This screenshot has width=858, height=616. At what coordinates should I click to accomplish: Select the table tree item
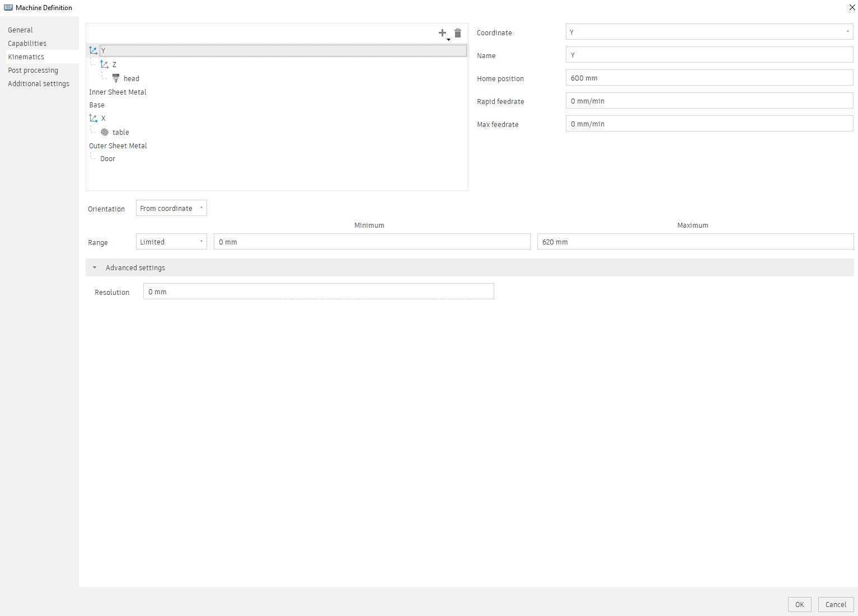coord(121,133)
